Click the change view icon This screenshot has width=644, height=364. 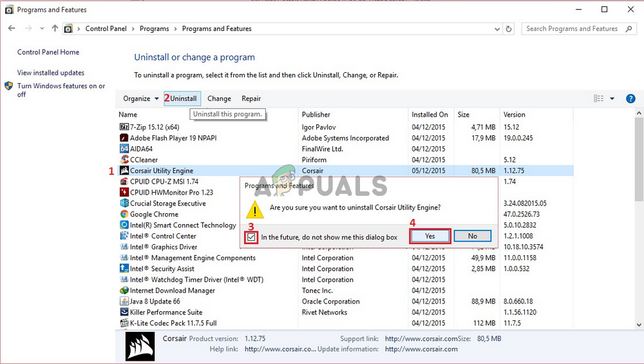[599, 98]
